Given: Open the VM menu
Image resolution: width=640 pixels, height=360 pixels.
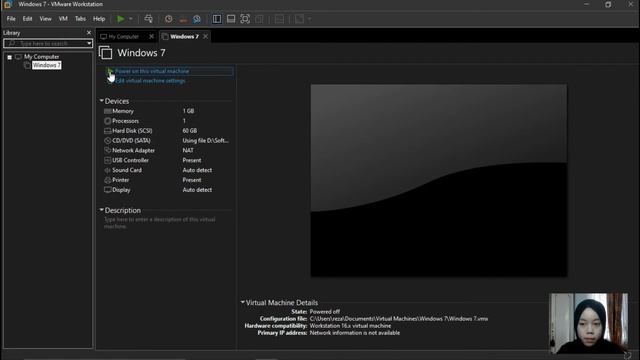Looking at the screenshot, I should (63, 19).
